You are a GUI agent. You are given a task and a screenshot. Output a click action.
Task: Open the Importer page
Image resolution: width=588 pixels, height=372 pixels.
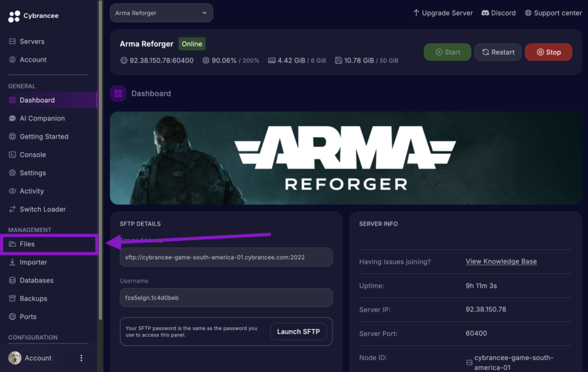tap(33, 262)
